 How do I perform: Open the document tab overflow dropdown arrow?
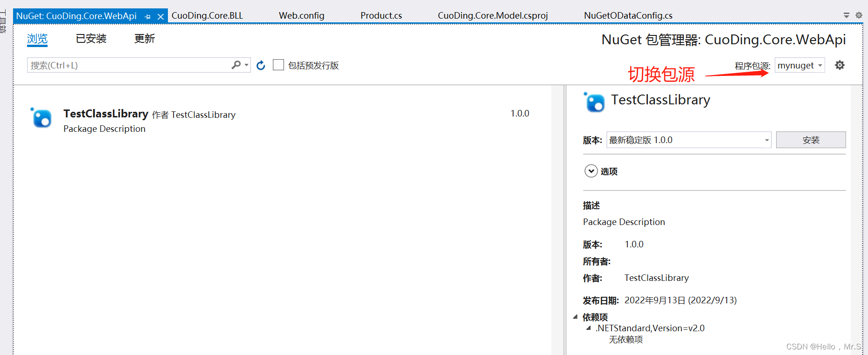(847, 15)
